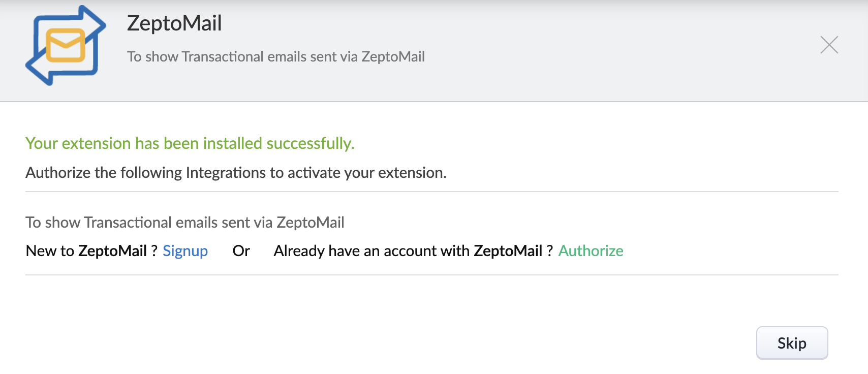
Task: Click the header subtitle about Transactional emails
Action: 275,56
